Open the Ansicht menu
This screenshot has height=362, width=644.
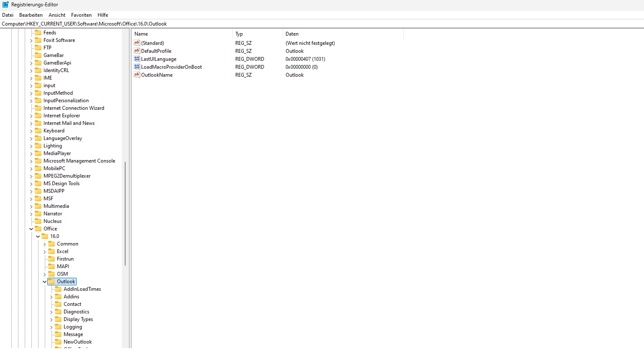point(57,15)
